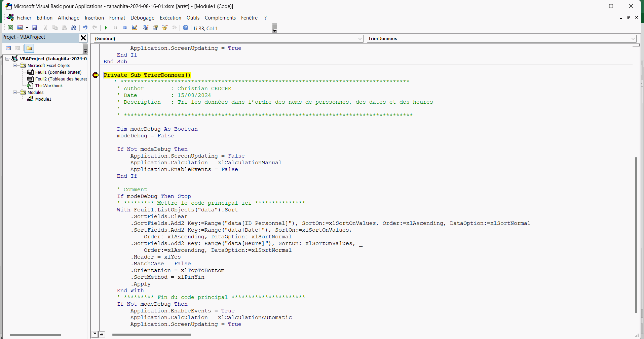Stop execution with the Reset square icon
Viewport: 644px width, 339px height.
tap(125, 28)
